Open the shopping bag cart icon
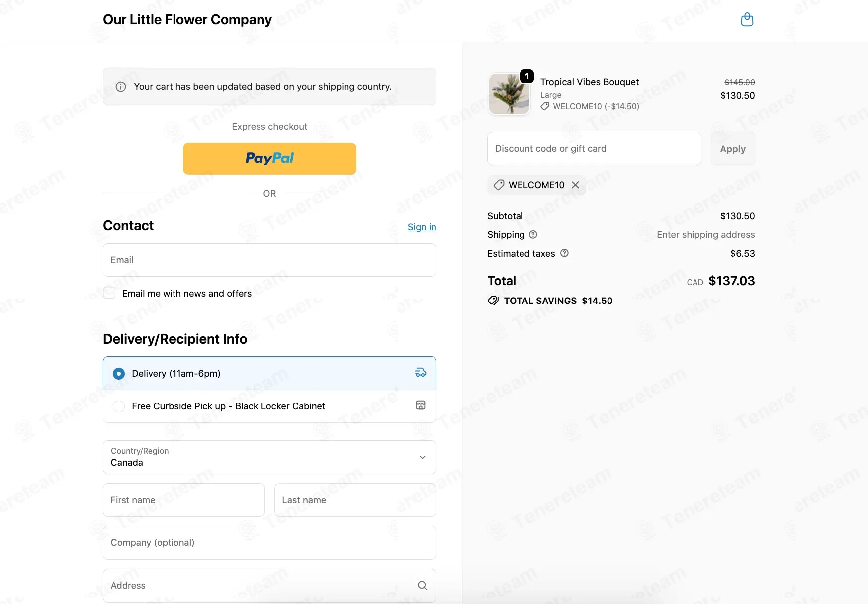Viewport: 868px width, 604px height. click(747, 20)
